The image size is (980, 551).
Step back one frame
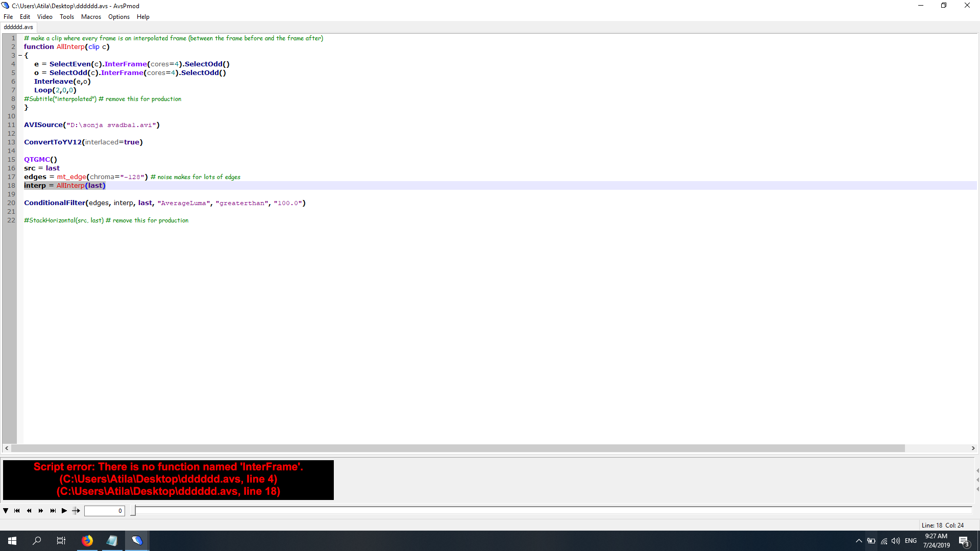click(29, 511)
